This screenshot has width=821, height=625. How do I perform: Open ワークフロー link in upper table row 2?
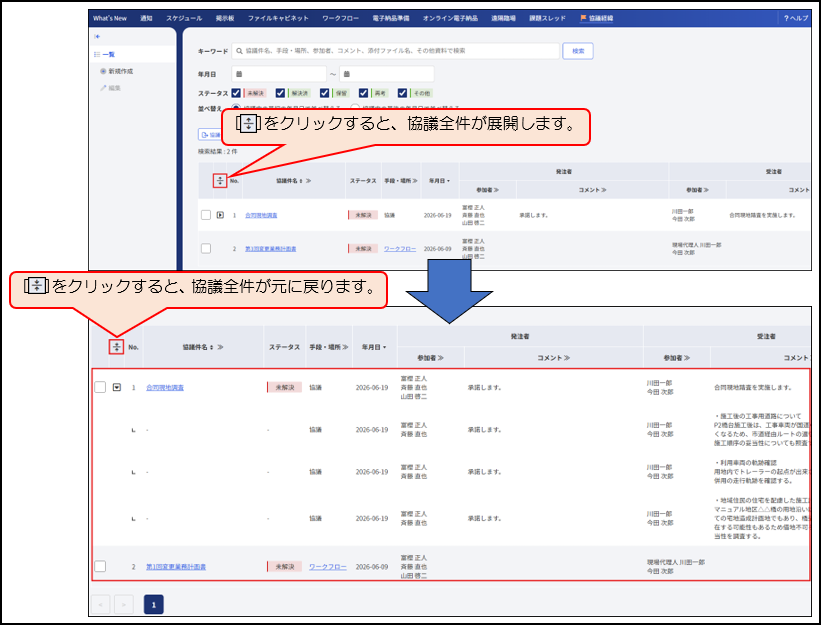(400, 249)
